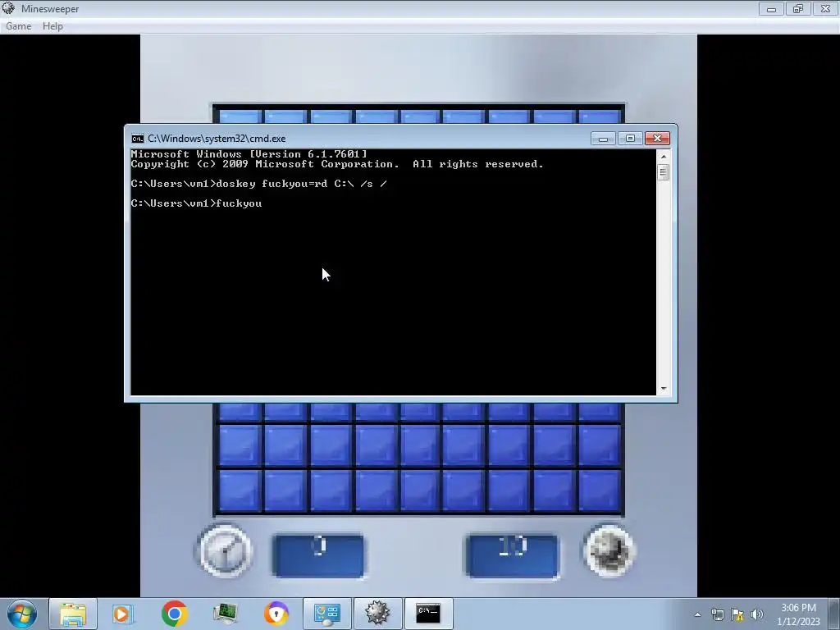Image resolution: width=840 pixels, height=630 pixels.
Task: Open the green monitor app on taskbar
Action: (225, 614)
